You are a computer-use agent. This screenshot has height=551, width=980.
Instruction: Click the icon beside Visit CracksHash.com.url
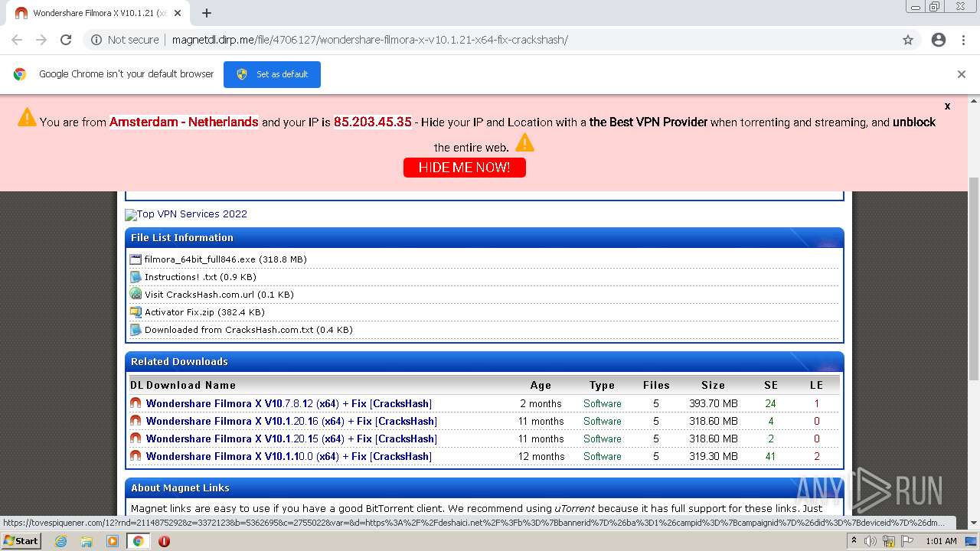[136, 294]
